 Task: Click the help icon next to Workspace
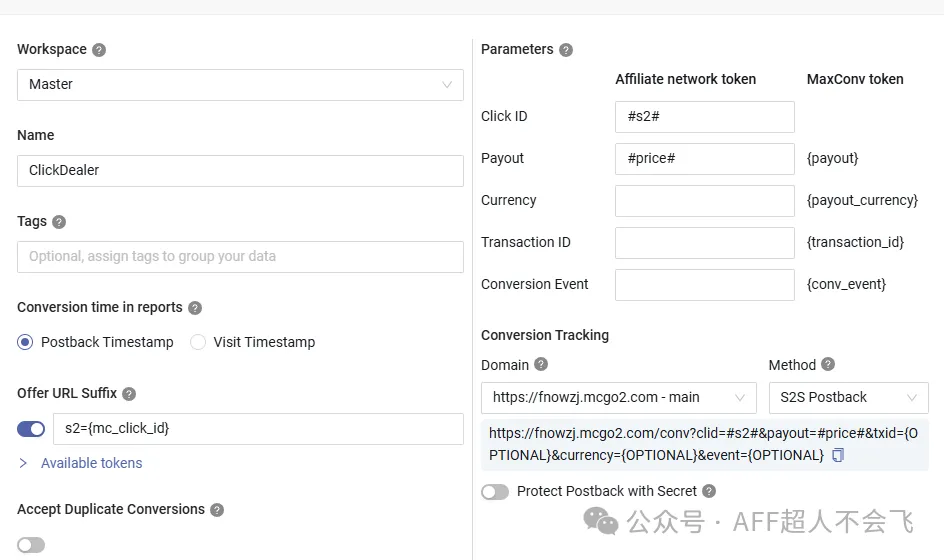coord(99,50)
